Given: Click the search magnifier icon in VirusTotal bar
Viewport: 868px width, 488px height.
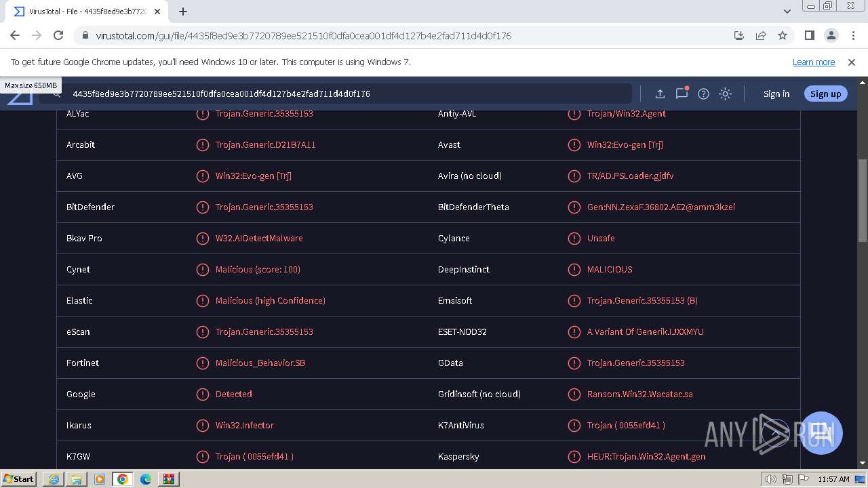Looking at the screenshot, I should (x=57, y=94).
